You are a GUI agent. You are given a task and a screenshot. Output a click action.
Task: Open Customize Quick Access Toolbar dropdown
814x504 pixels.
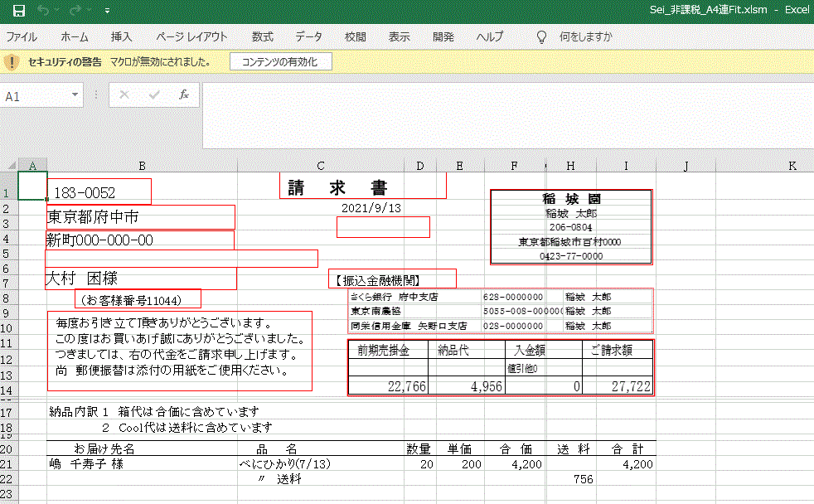click(107, 11)
